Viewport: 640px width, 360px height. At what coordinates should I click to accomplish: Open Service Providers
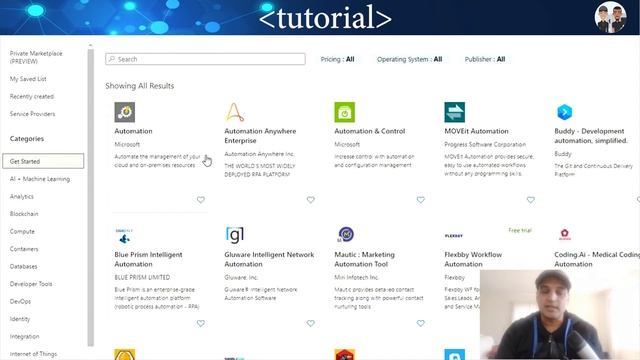32,114
